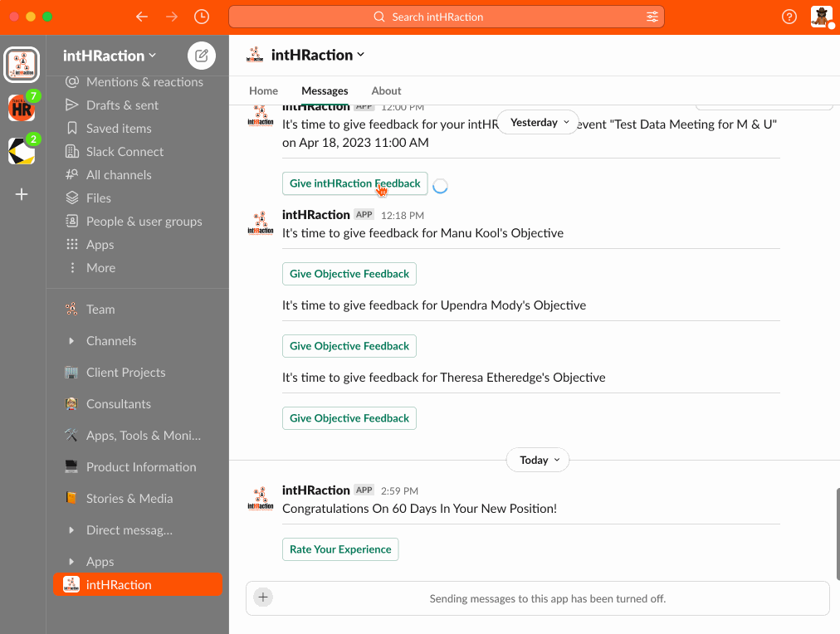This screenshot has height=634, width=840.
Task: Click the intHRaction sender name at 2:59 PM
Action: [316, 490]
